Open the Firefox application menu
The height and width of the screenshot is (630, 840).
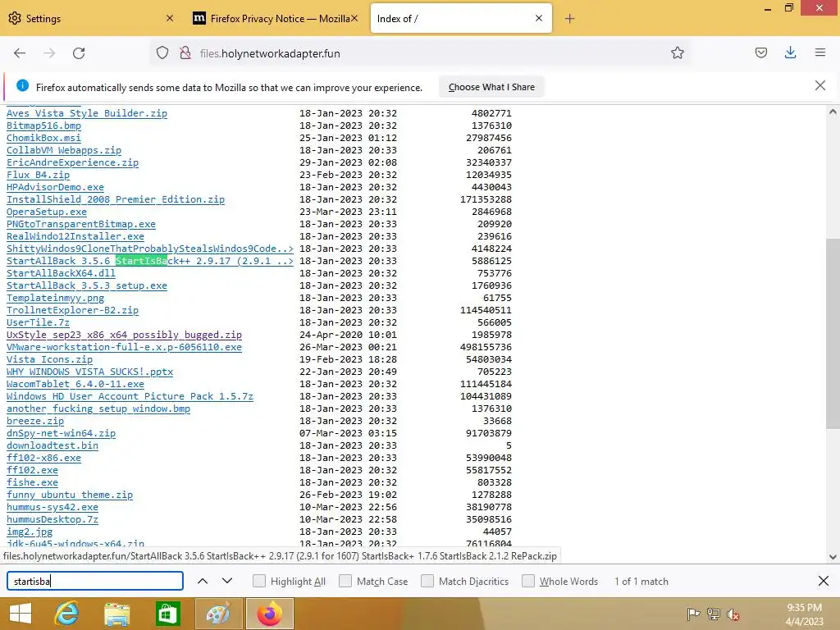point(820,52)
